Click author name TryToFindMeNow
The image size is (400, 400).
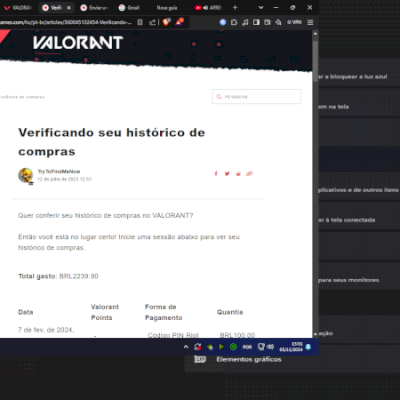59,172
